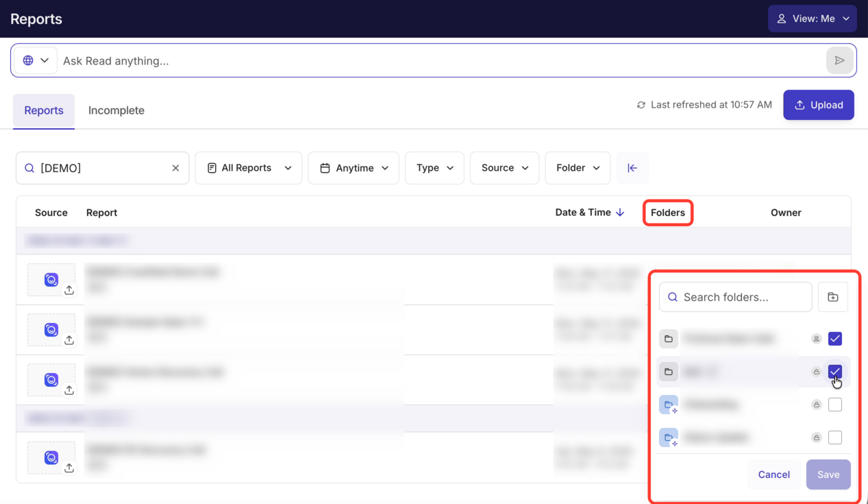Create a new folder with the folder-plus icon
The image size is (868, 504).
point(833,297)
